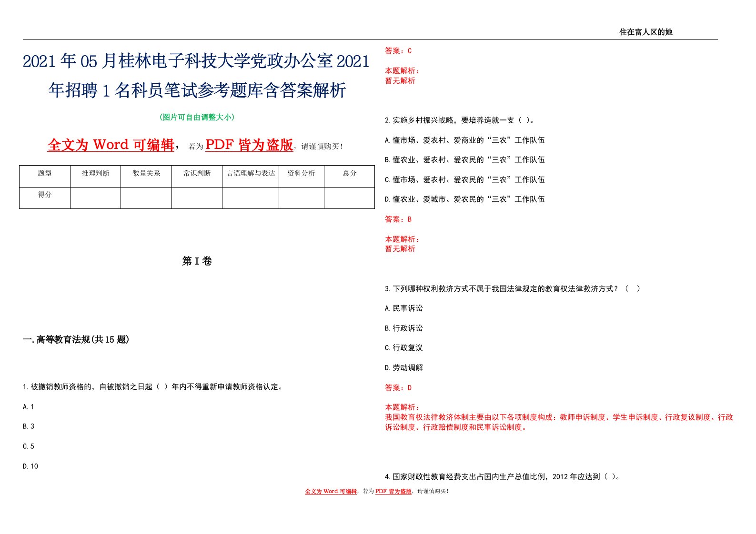Click 暂无解析 under answer B
Image resolution: width=756 pixels, height=534 pixels.
coord(400,249)
